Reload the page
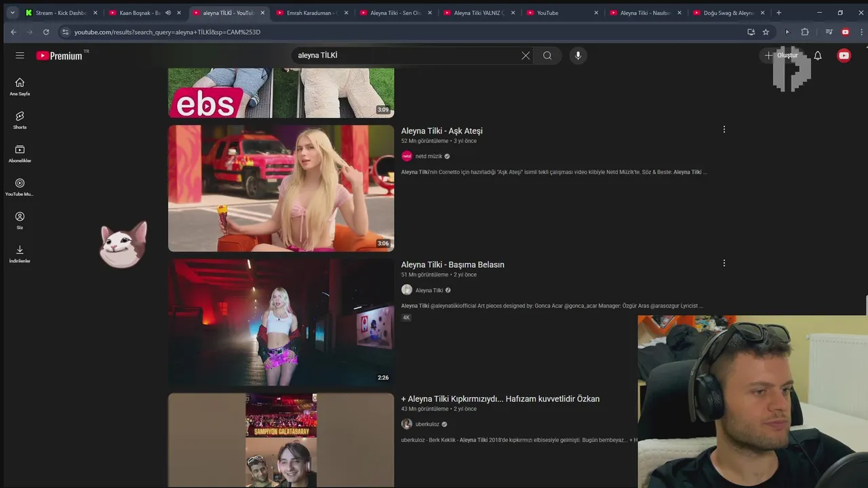The height and width of the screenshot is (488, 868). click(x=46, y=32)
